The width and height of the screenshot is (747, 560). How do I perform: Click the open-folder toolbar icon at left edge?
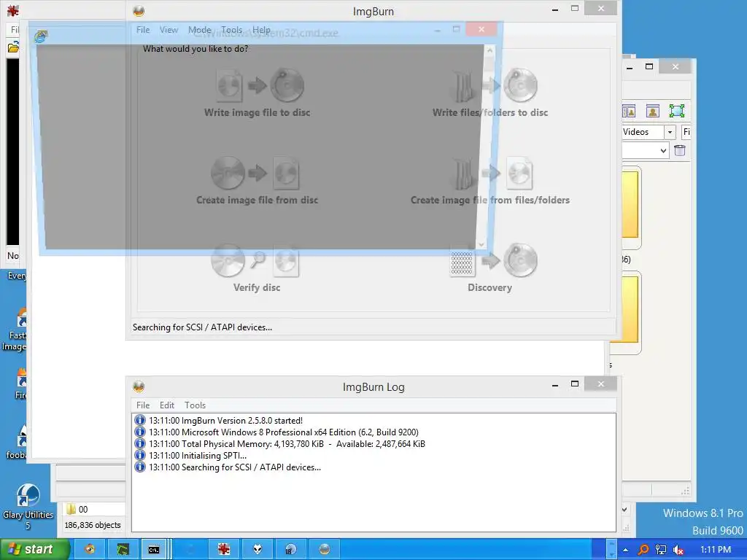13,47
